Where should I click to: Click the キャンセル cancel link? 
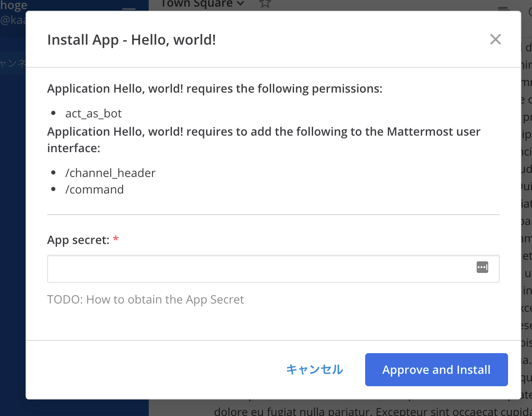tap(315, 370)
